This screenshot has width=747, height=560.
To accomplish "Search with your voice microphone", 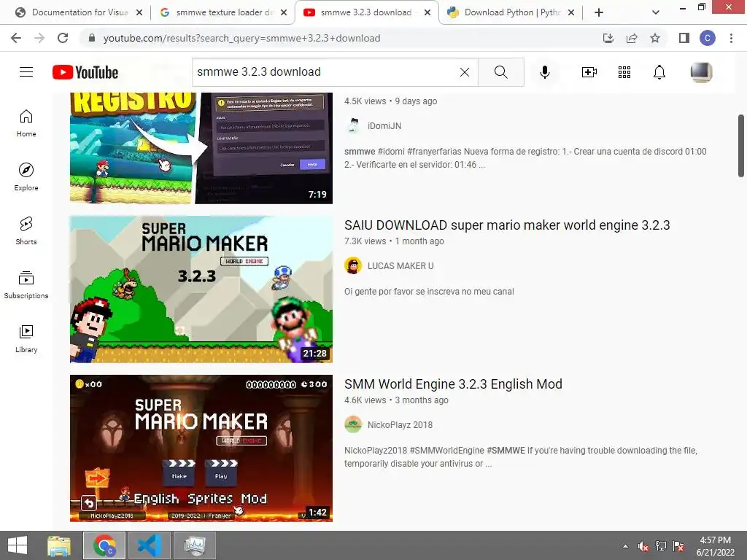I will [x=545, y=72].
